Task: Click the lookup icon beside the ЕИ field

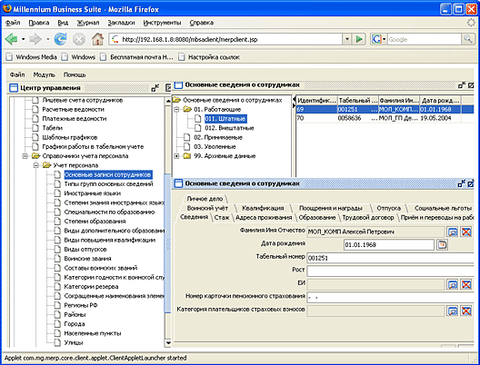Action: (x=452, y=284)
